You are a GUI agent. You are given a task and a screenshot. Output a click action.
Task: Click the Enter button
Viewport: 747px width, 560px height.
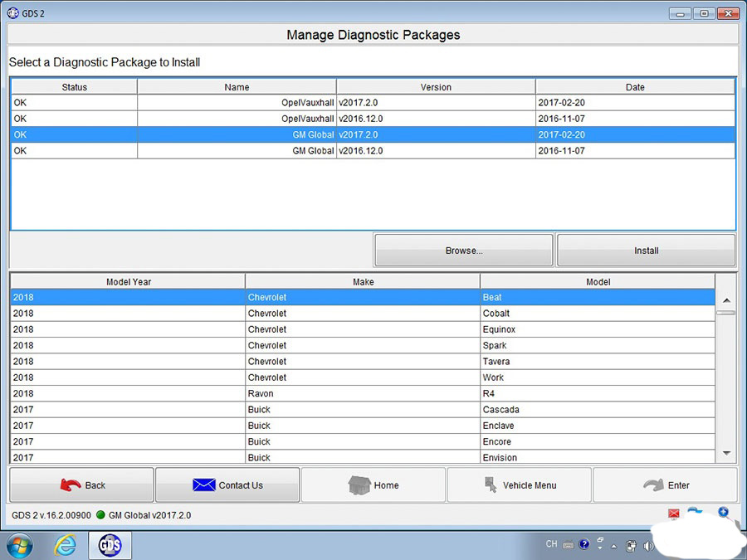click(666, 485)
